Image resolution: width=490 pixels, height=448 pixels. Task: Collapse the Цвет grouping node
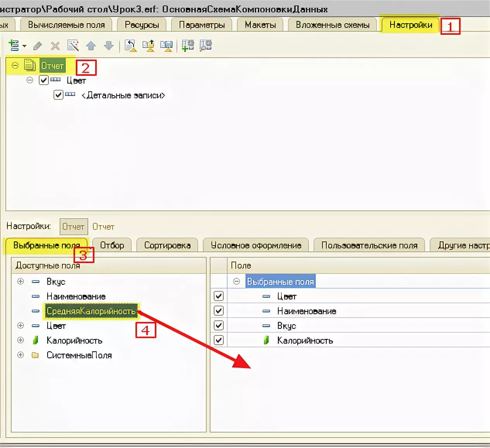[30, 80]
